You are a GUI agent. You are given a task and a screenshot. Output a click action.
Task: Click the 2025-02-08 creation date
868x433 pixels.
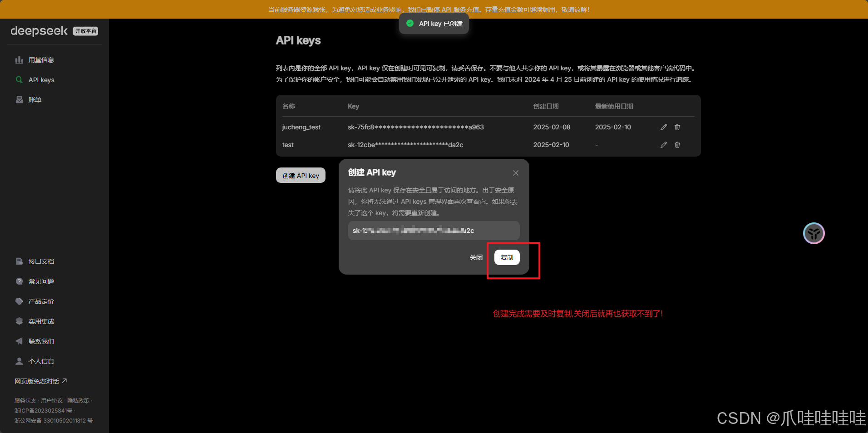pos(552,127)
